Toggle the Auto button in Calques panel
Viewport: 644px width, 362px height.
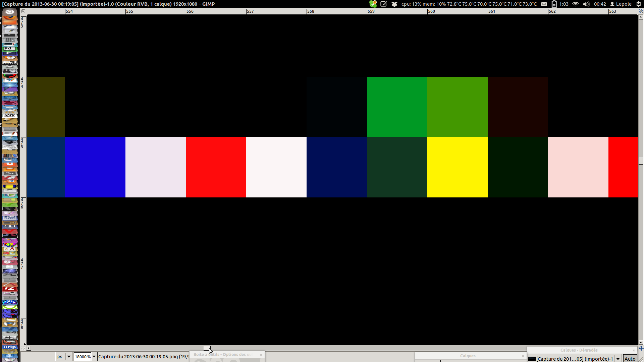click(630, 359)
